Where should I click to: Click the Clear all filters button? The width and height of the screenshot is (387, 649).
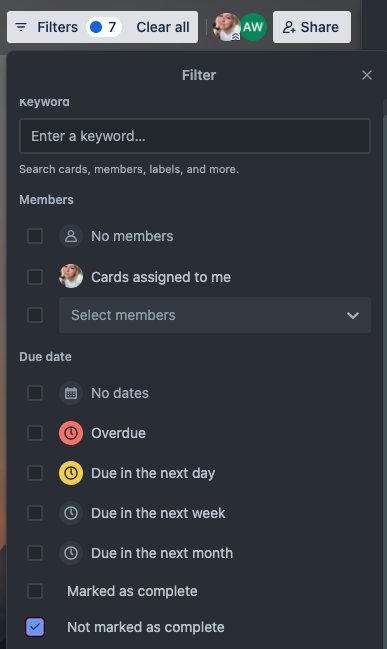tap(163, 27)
